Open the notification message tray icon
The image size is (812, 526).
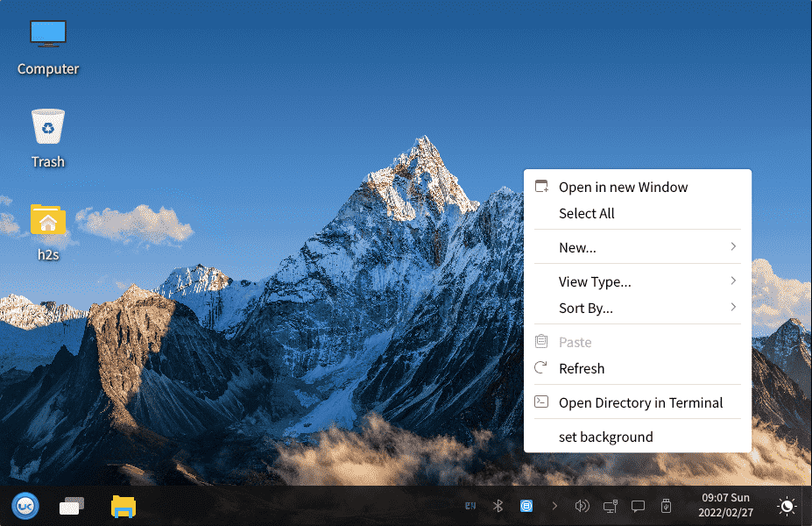(x=638, y=507)
